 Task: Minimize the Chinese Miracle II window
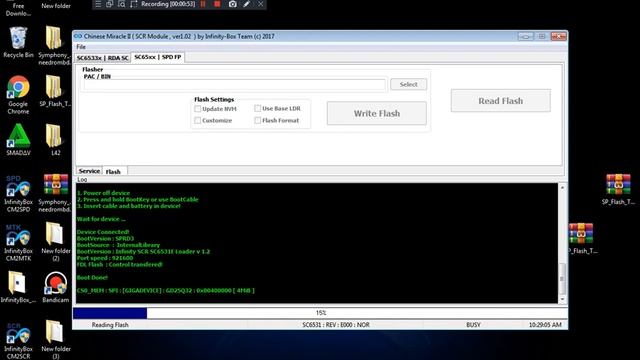point(526,36)
